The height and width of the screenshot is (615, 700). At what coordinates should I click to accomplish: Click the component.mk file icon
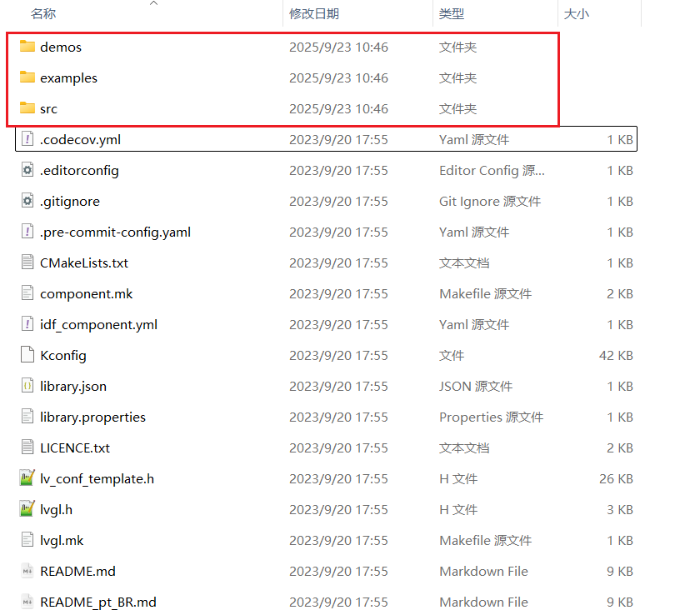[27, 292]
